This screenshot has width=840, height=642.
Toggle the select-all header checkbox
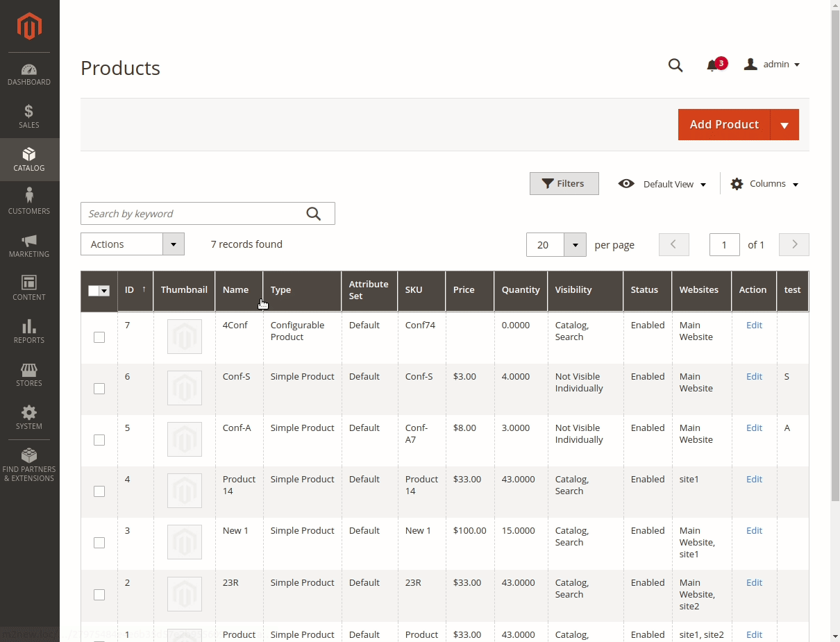(x=94, y=291)
